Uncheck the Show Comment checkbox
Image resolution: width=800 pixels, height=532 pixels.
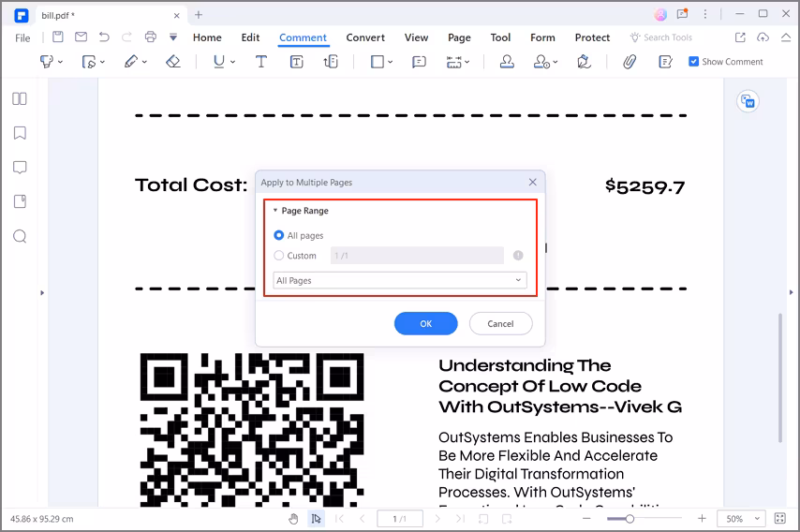point(693,62)
